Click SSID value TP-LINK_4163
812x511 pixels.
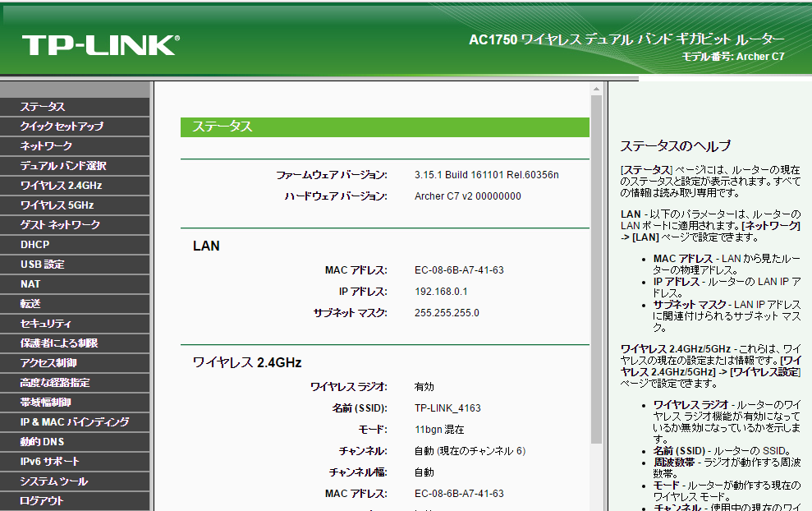coord(447,408)
